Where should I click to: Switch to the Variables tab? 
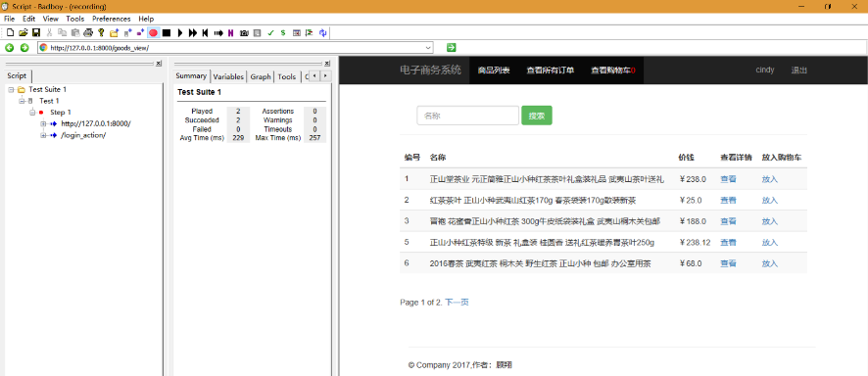228,76
